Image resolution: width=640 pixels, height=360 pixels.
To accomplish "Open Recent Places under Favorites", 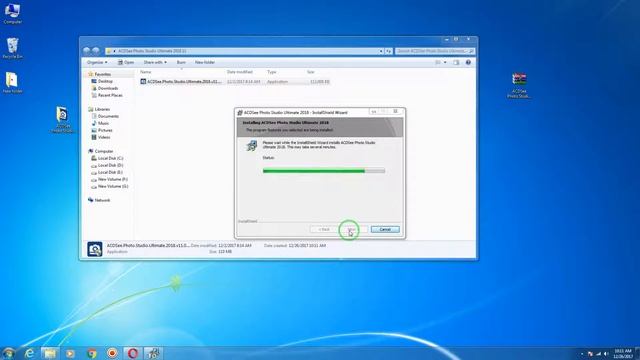I will [x=110, y=95].
